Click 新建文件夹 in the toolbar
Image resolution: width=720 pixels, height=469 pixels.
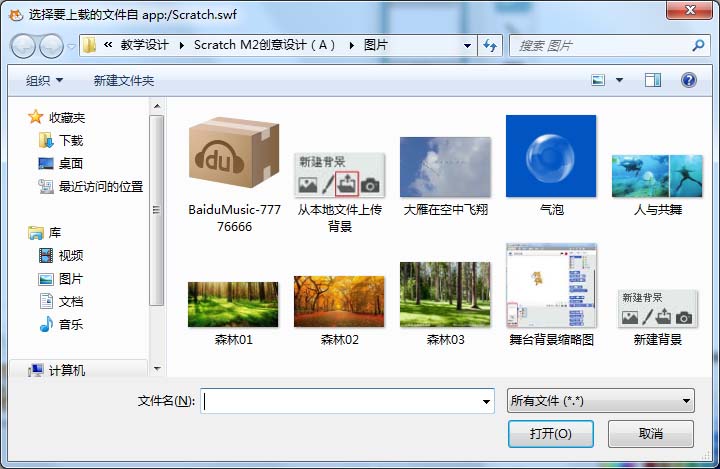click(124, 80)
